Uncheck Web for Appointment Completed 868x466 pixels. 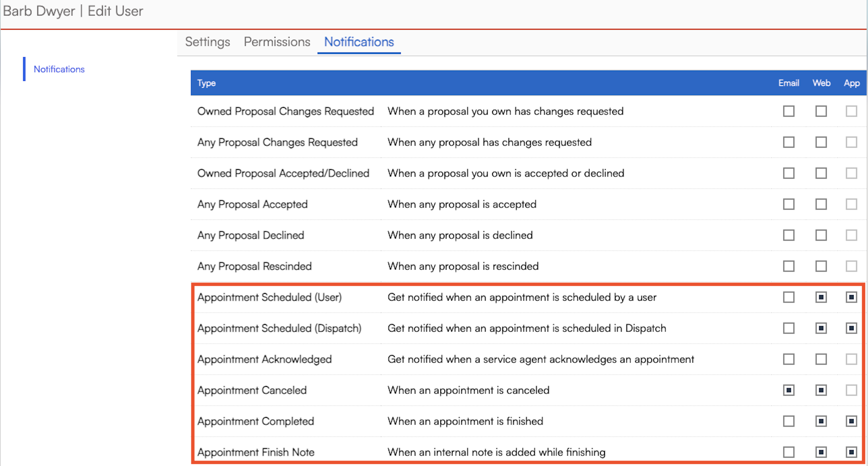point(821,421)
